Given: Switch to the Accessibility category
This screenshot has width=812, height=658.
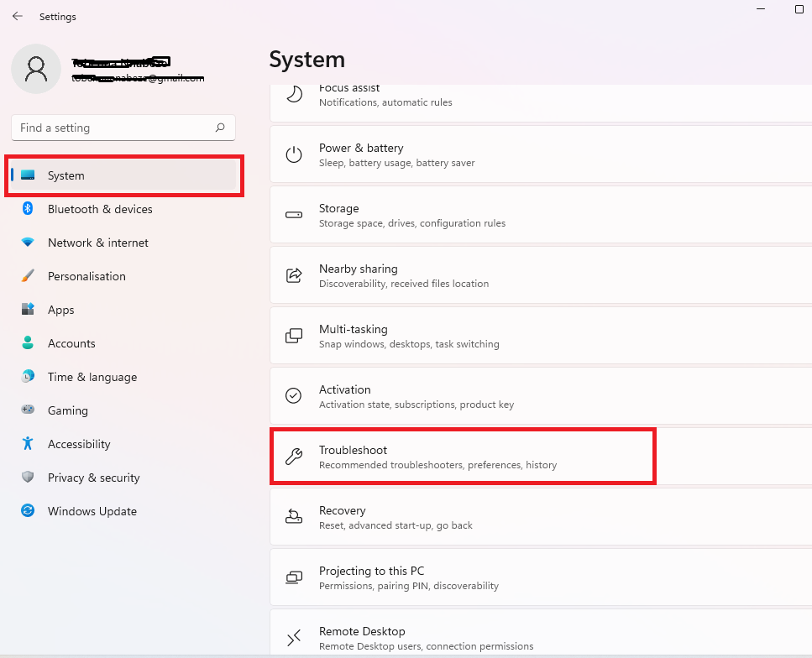Looking at the screenshot, I should [79, 444].
